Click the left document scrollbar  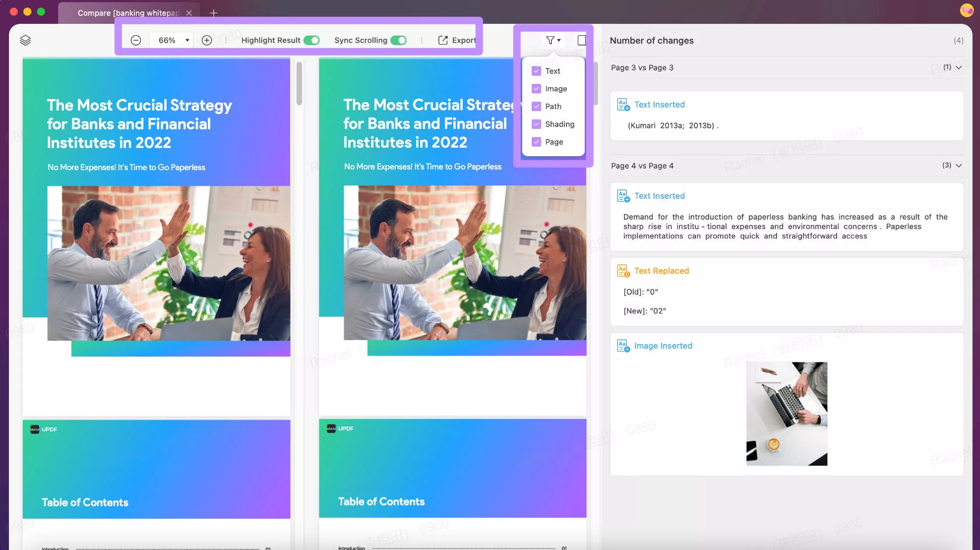tap(299, 83)
